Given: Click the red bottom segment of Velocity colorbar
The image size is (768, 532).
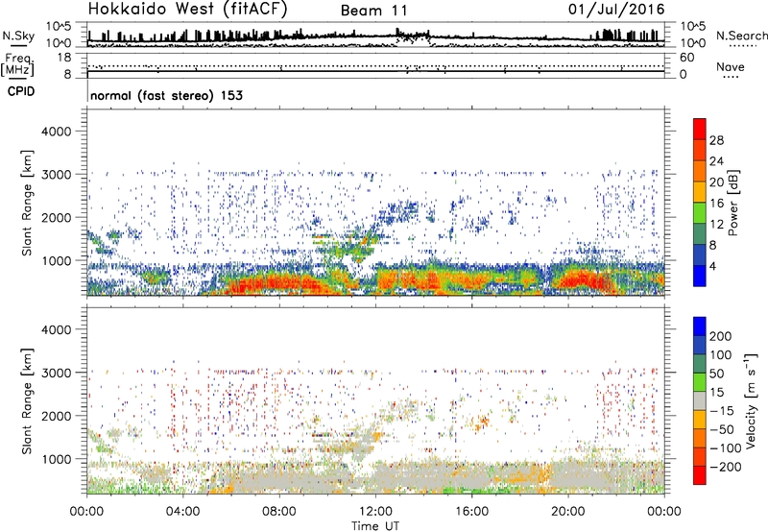Looking at the screenshot, I should point(700,475).
